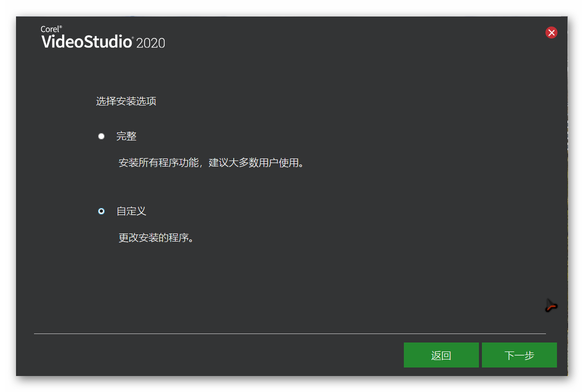584x392 pixels.
Task: Click the heading 选择安装选项
Action: pos(126,101)
